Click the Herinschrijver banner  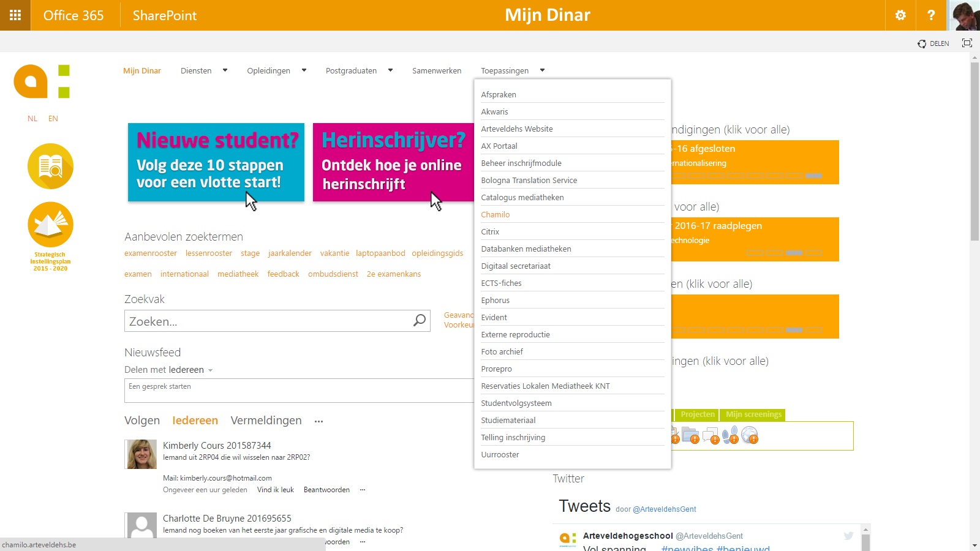393,162
